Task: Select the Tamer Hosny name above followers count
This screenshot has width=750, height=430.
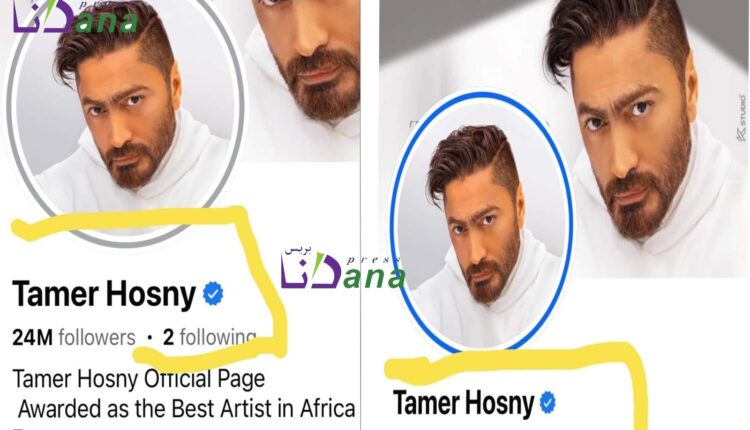Action: tap(104, 294)
